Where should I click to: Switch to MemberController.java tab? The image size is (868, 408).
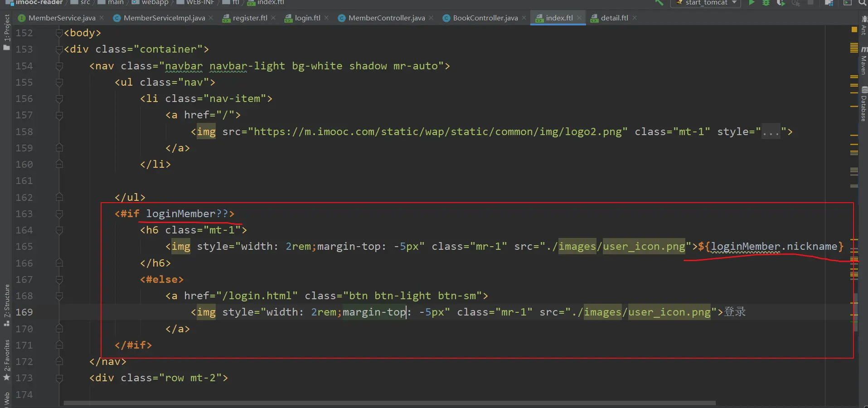[386, 18]
